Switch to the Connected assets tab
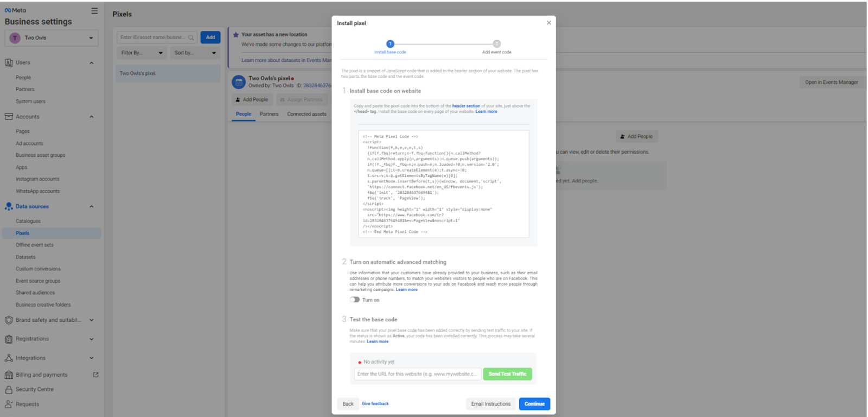The image size is (868, 417). tap(307, 114)
